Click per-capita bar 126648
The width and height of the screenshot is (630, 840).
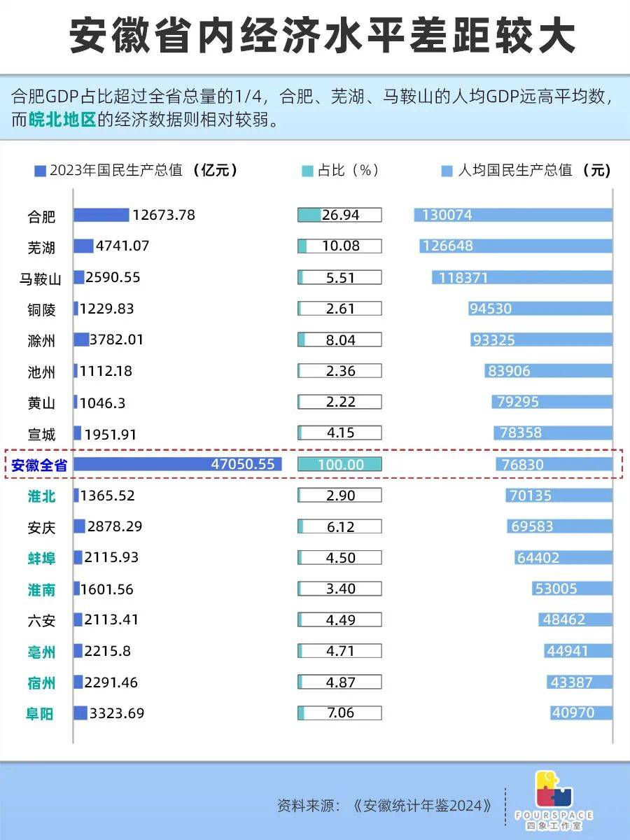pyautogui.click(x=516, y=246)
